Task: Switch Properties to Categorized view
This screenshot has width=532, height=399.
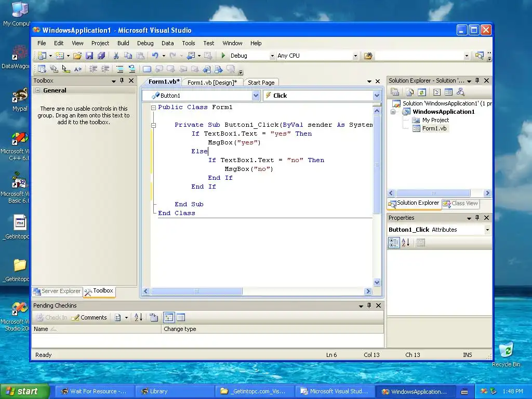Action: tap(394, 243)
